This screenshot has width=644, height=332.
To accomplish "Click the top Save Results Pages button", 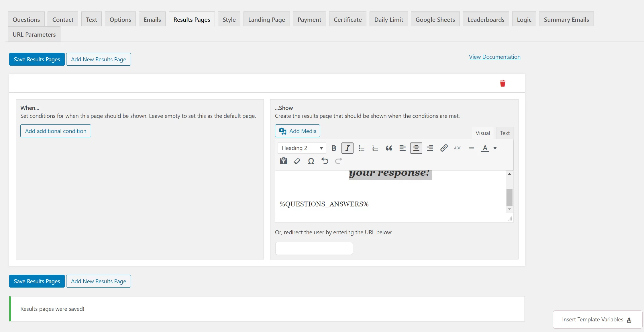I will [x=37, y=59].
